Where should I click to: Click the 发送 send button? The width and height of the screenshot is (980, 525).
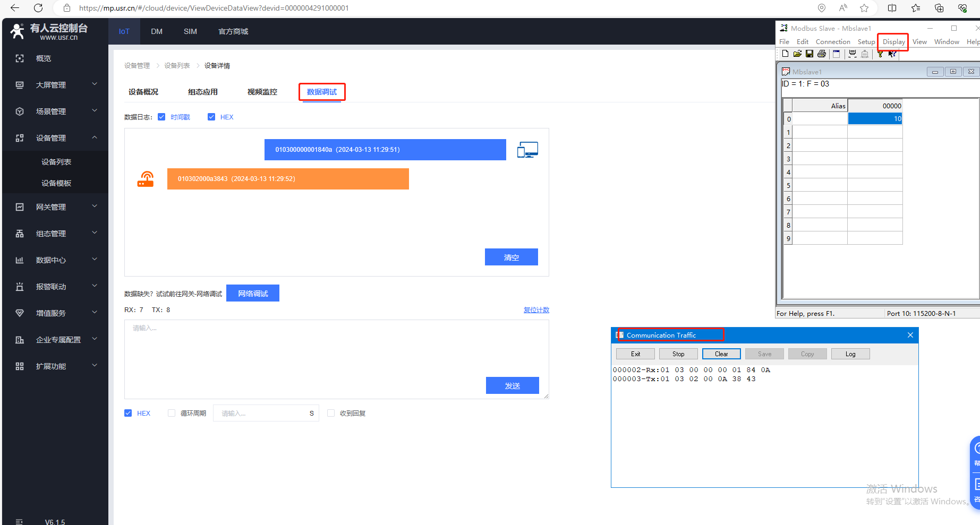click(x=513, y=385)
